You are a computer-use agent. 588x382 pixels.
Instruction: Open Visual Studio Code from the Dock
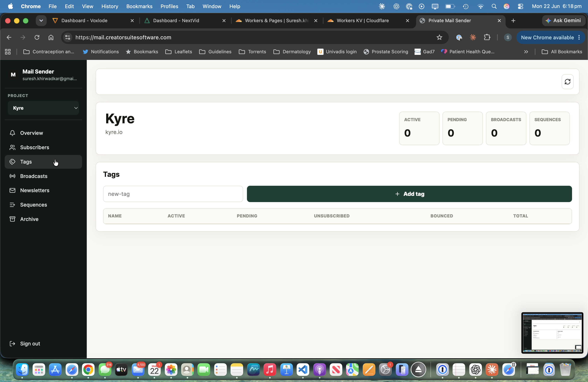(x=303, y=370)
